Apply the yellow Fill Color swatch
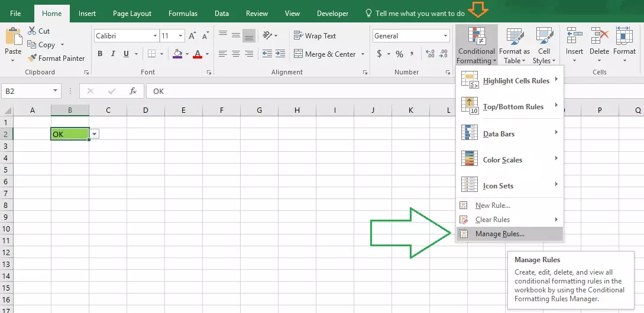 pos(177,54)
